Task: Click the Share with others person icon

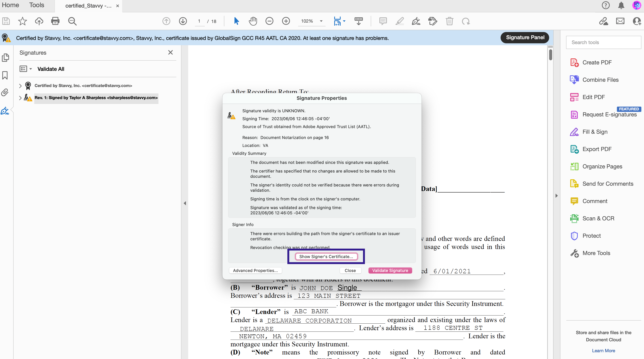Action: click(637, 21)
